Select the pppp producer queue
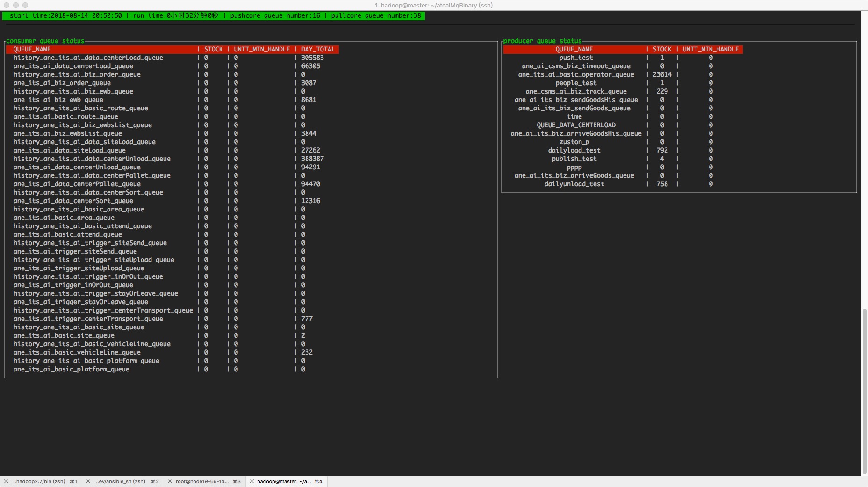 (x=574, y=167)
